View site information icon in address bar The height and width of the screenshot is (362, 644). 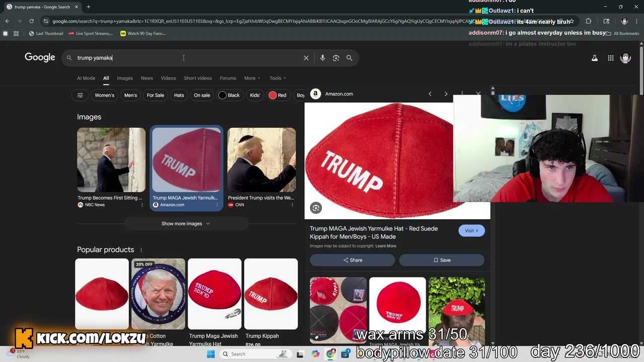(x=46, y=21)
